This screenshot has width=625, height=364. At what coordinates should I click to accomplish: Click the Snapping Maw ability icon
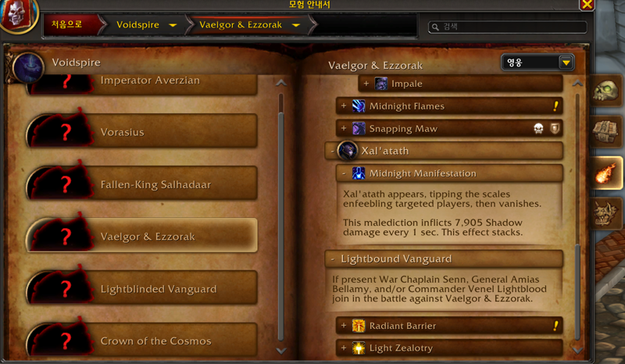[359, 128]
